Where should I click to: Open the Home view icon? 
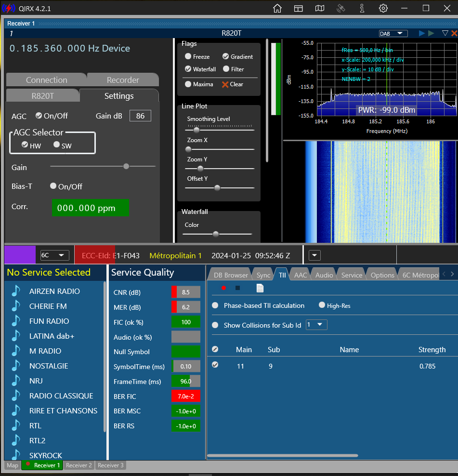coord(277,8)
